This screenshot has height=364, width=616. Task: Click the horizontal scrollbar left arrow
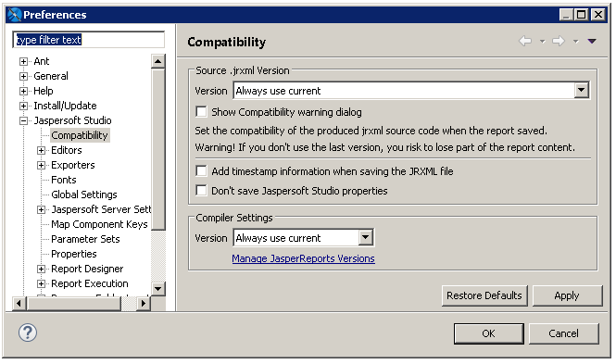pos(19,303)
